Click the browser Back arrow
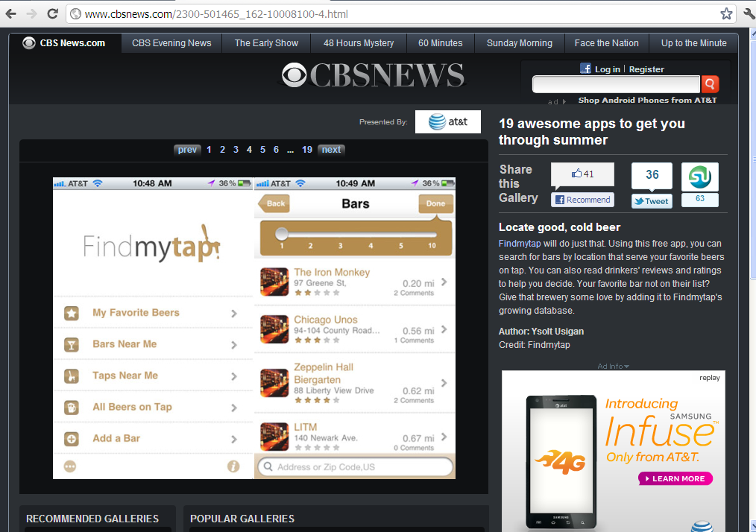This screenshot has height=532, width=756. coord(10,14)
